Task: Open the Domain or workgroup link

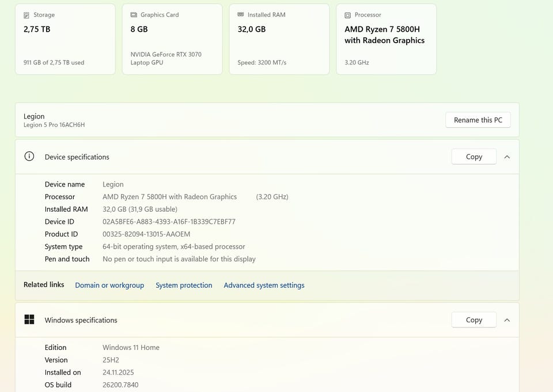Action: [x=109, y=285]
